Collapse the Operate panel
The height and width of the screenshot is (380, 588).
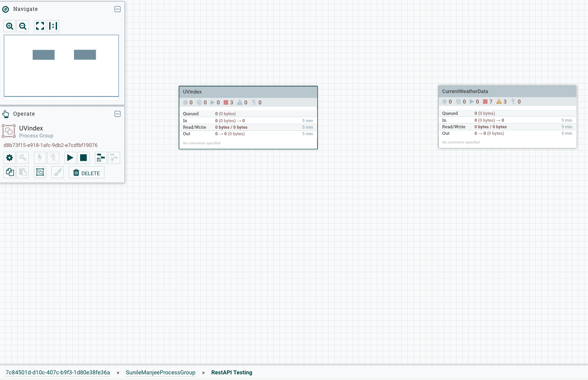coord(118,114)
